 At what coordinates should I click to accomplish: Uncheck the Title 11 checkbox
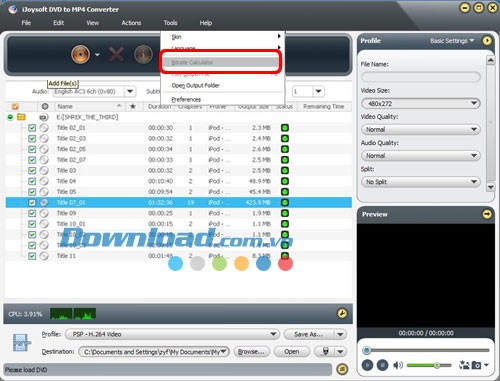[x=32, y=256]
